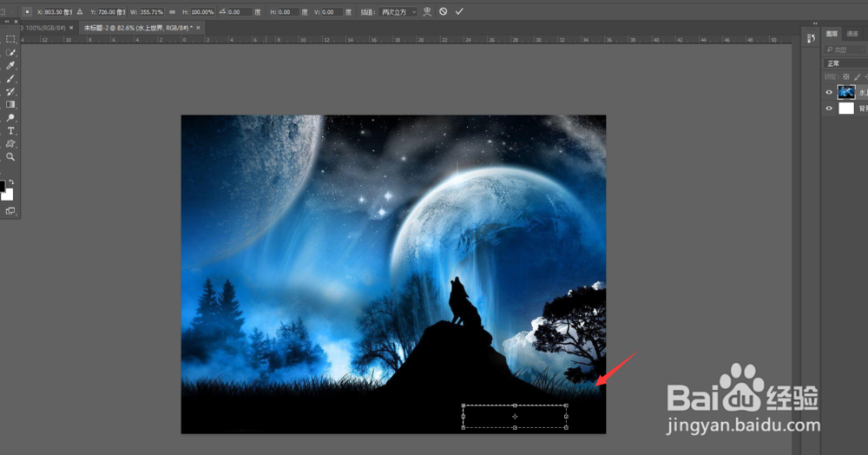
Task: Toggle the maintain aspect ratio link
Action: tap(172, 11)
